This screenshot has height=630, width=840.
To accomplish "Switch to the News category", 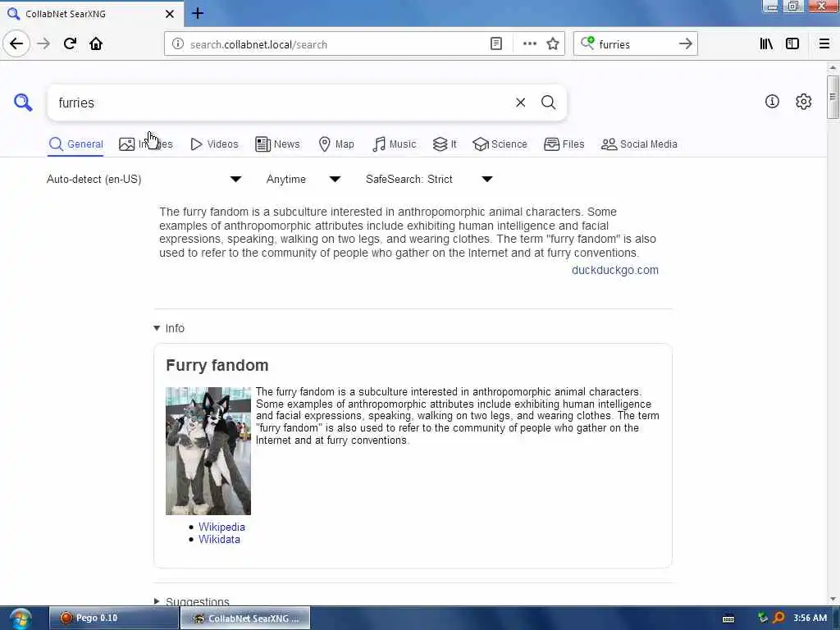I will 277,144.
